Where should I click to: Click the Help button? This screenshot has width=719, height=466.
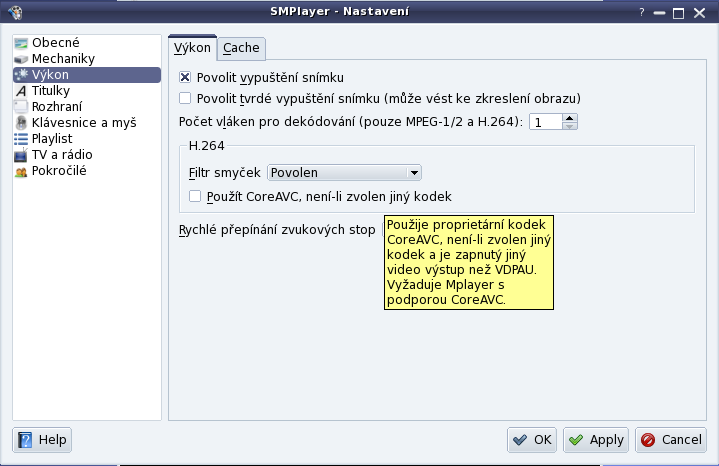42,440
